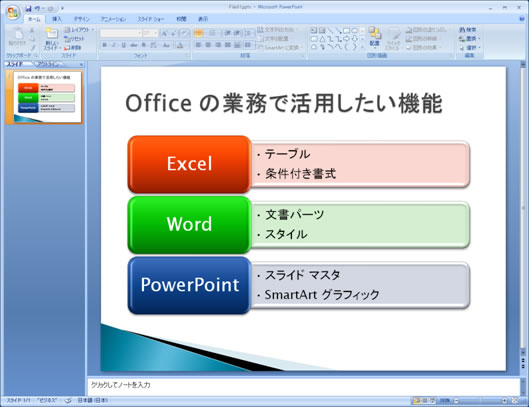This screenshot has height=407, width=529.
Task: Open the PowerPoint help question icon
Action: tap(522, 19)
